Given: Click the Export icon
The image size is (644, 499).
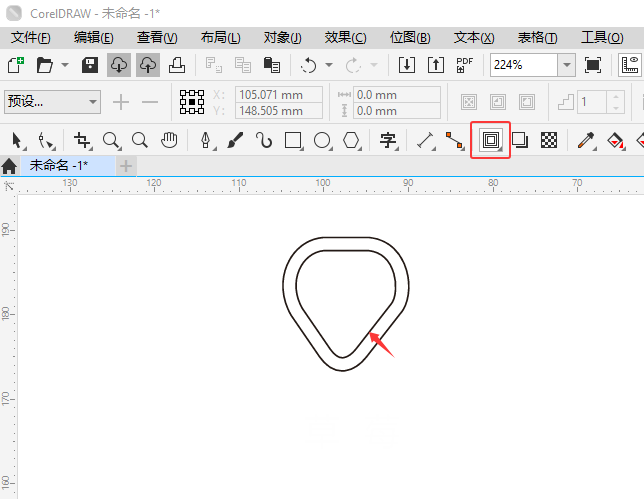Looking at the screenshot, I should point(436,65).
